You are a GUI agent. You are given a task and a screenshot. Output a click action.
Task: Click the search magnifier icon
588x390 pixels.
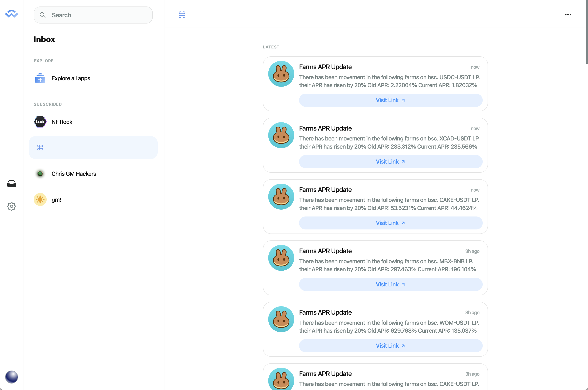point(43,15)
